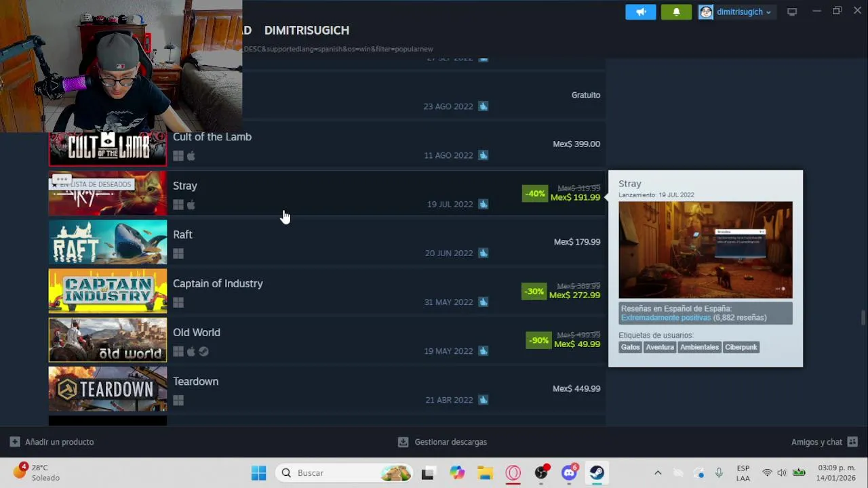Click the dimitrisugich avatar picture
868x488 pixels.
click(x=706, y=12)
